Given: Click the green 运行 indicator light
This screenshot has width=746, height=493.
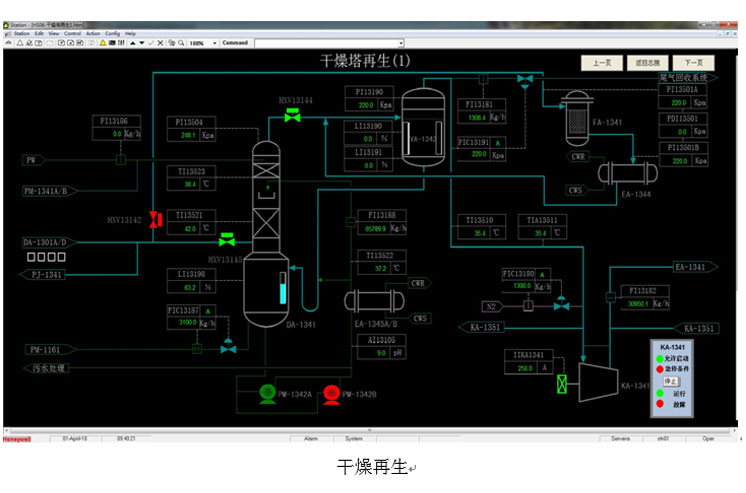Looking at the screenshot, I should coord(660,393).
